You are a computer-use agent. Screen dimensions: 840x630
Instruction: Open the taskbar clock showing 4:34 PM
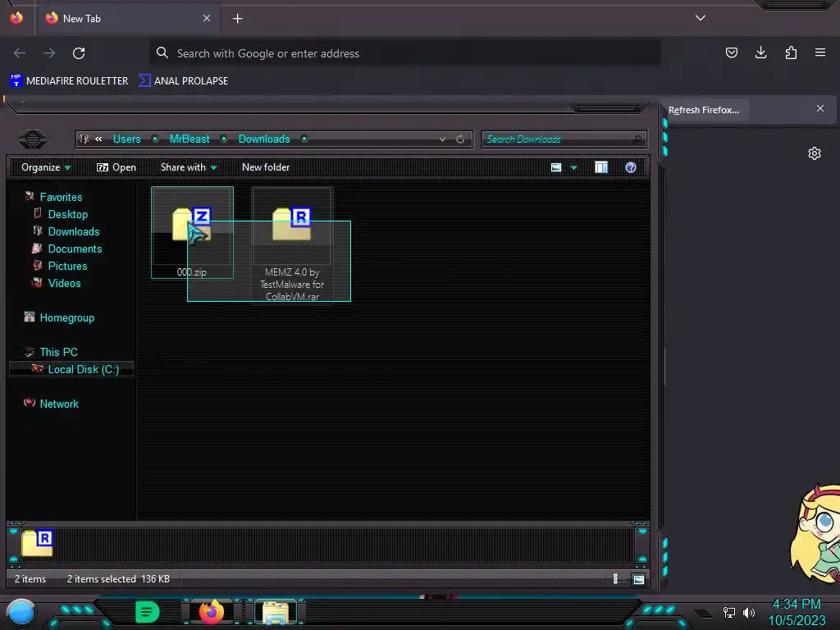click(797, 612)
